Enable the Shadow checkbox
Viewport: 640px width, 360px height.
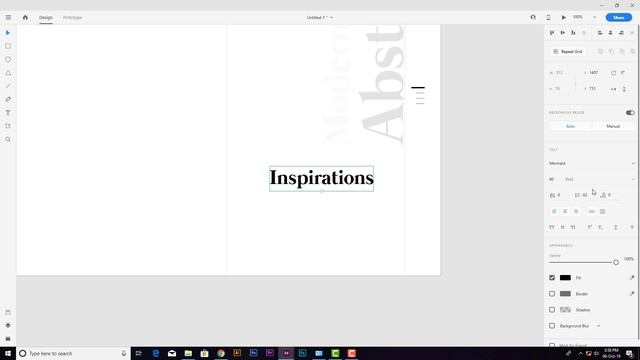click(x=552, y=310)
